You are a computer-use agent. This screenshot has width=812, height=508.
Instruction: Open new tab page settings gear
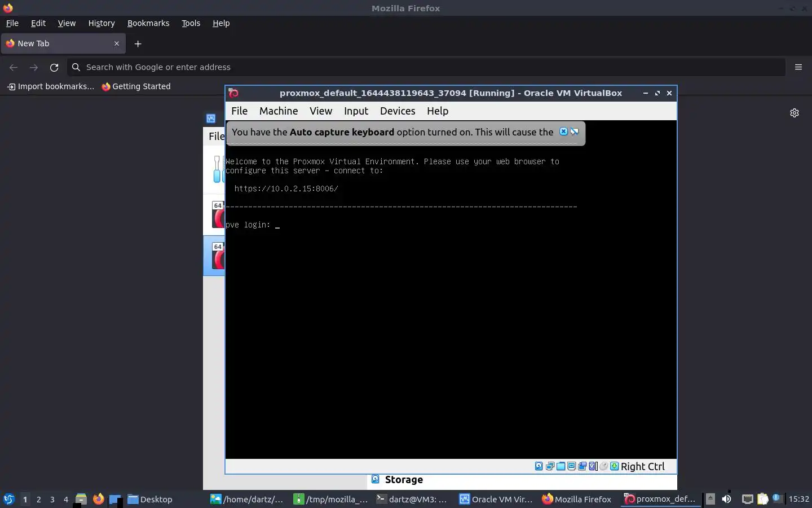click(795, 113)
